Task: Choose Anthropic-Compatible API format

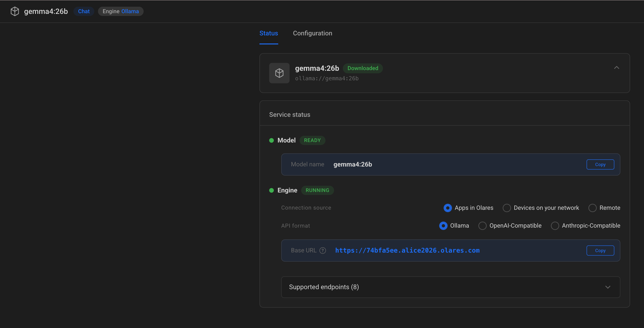Action: click(x=555, y=226)
